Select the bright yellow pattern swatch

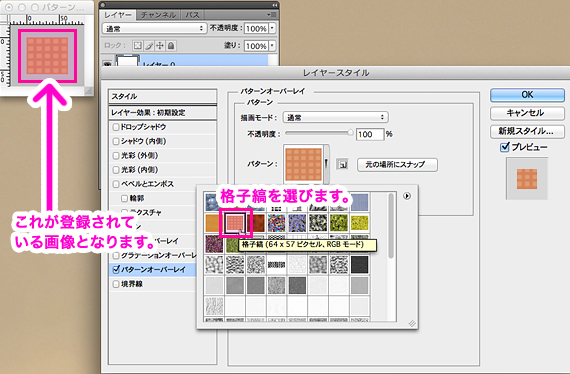(360, 223)
